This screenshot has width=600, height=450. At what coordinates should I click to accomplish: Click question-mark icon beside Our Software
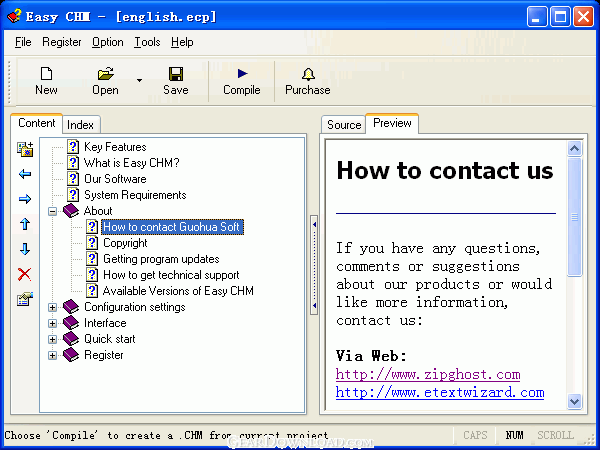click(73, 179)
